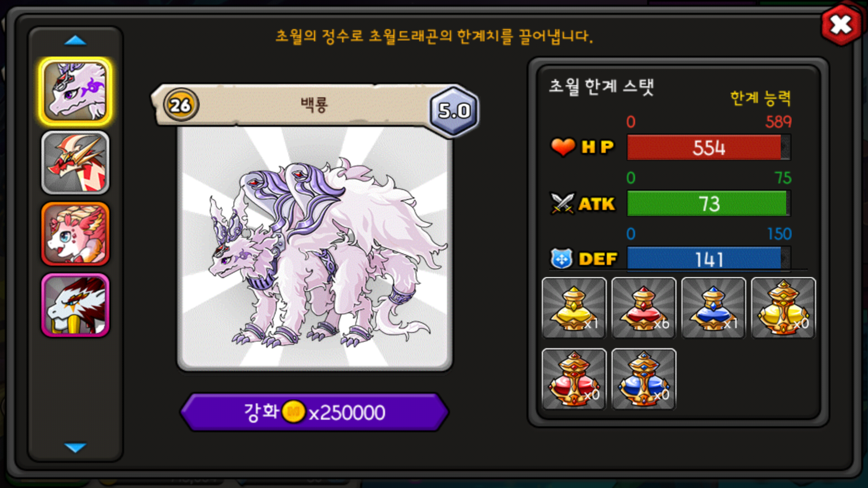Click the blue shield DEF icon
Screen dimensions: 868x488
pos(561,259)
